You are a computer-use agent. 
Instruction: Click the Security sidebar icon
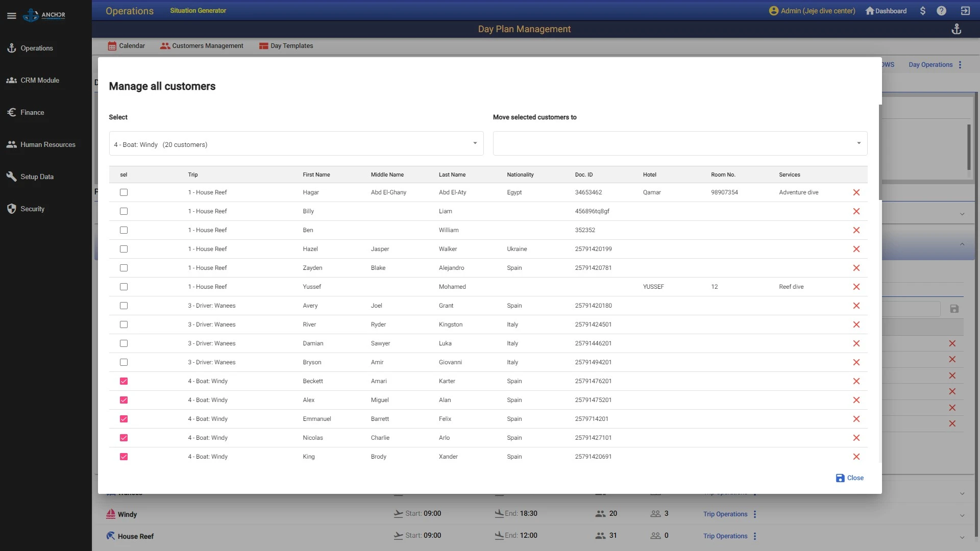[12, 209]
